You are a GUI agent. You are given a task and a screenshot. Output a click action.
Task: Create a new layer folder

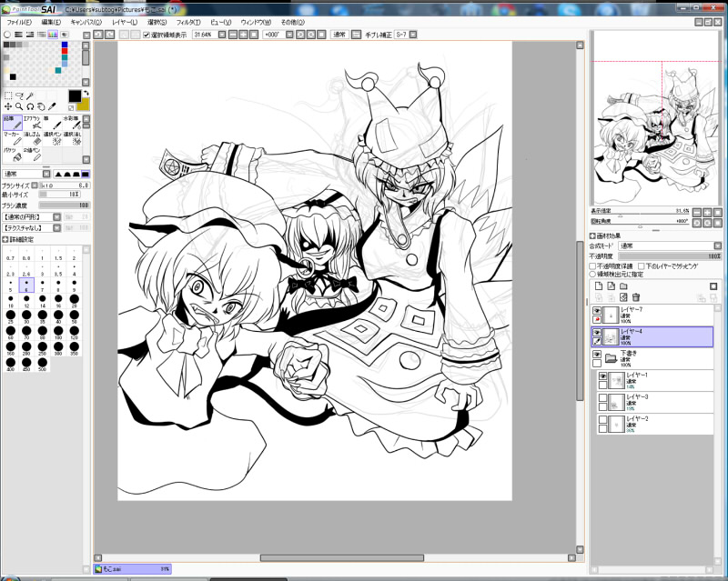point(623,286)
